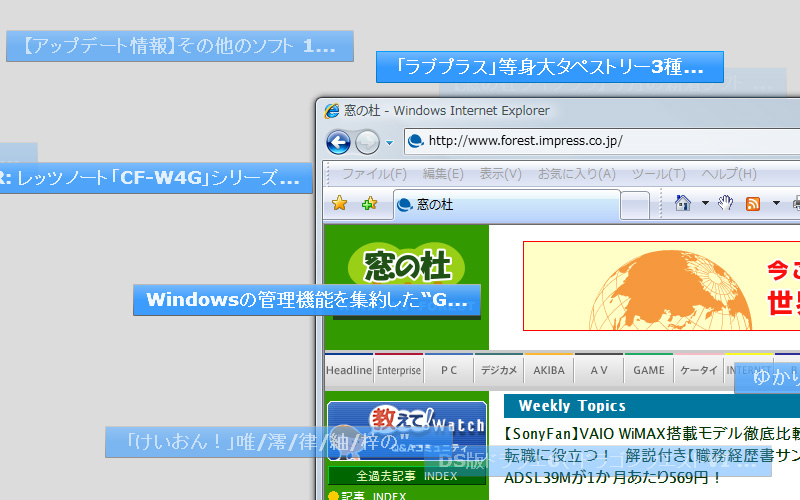Image resolution: width=800 pixels, height=500 pixels.
Task: Open the Enterprise site tab
Action: 399,370
